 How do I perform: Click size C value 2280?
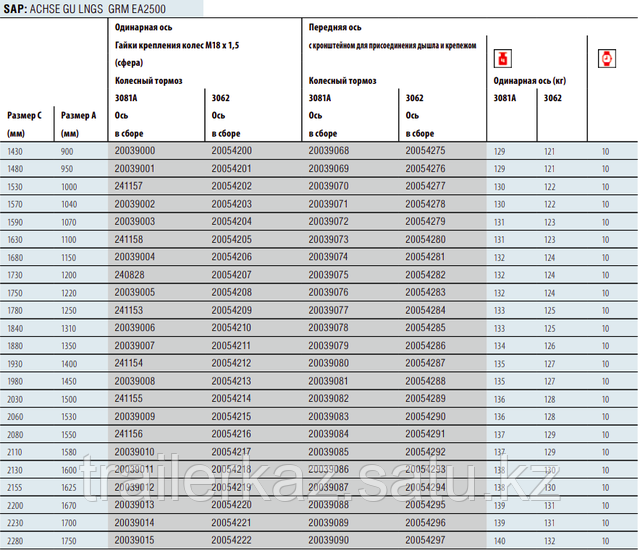tap(15, 541)
